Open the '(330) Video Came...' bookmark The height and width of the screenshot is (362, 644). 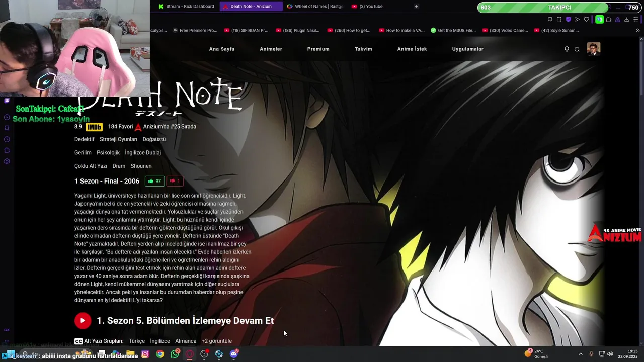(505, 30)
